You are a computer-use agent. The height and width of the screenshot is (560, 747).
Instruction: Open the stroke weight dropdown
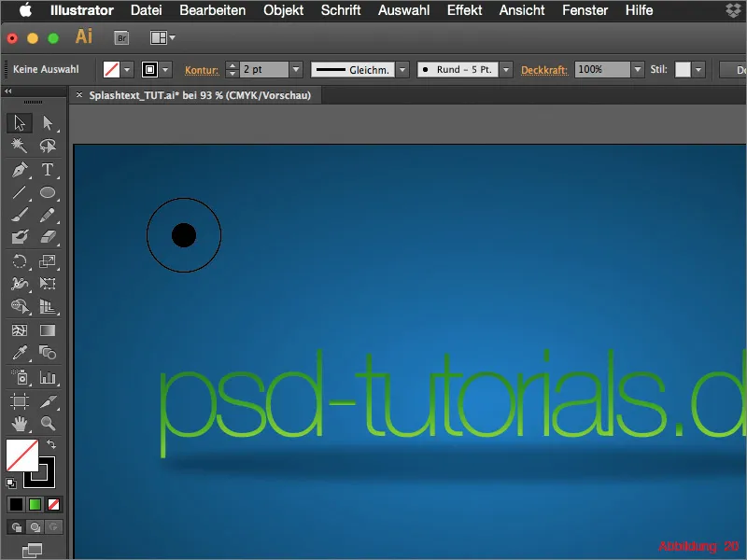[x=296, y=69]
